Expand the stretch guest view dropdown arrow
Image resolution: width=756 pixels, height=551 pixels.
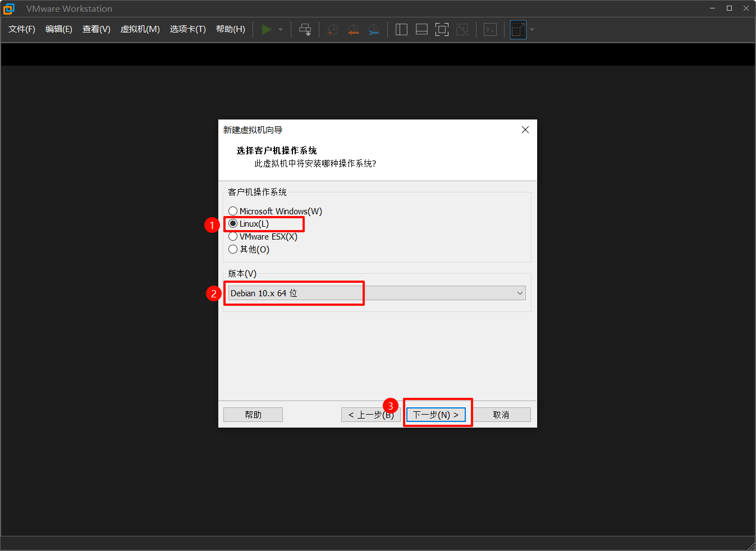[532, 30]
